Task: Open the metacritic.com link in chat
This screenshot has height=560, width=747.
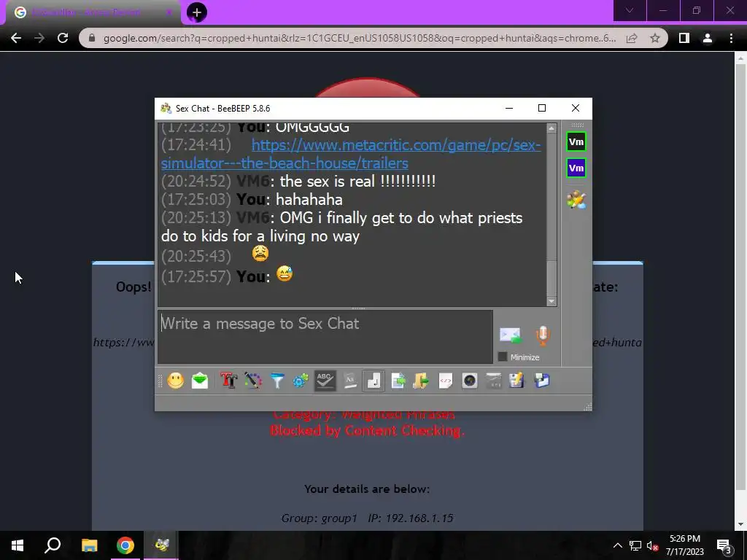Action: (351, 154)
